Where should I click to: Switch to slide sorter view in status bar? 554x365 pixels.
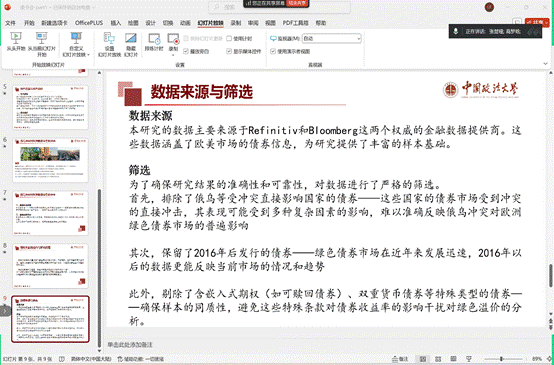click(x=438, y=359)
